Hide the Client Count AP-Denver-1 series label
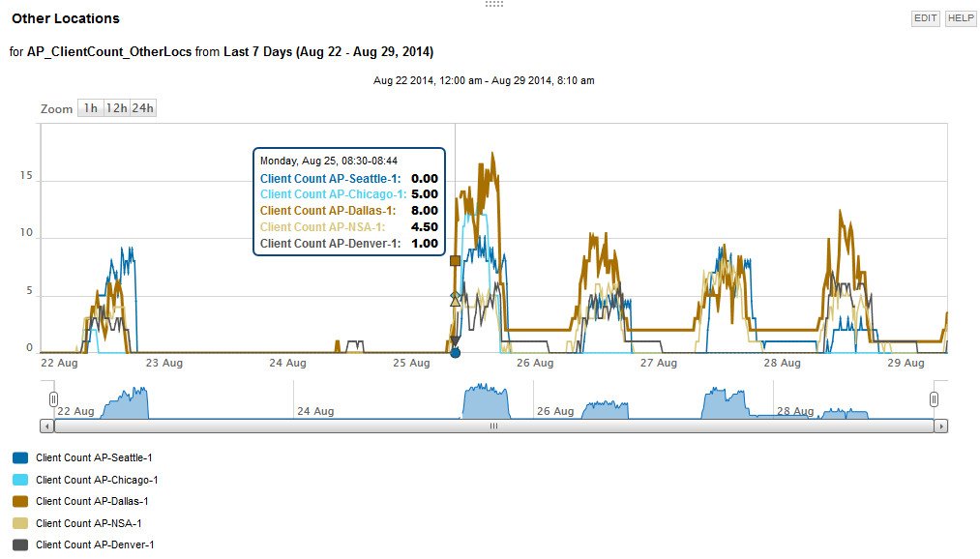This screenshot has height=559, width=980. coord(95,544)
